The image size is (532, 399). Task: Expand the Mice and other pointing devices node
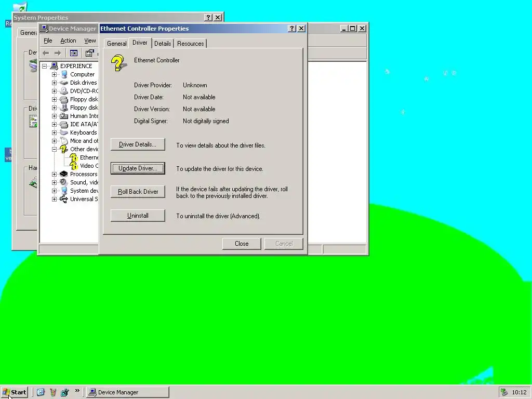(54, 141)
